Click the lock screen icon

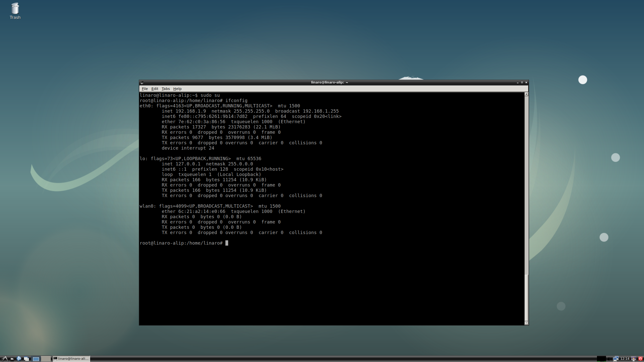[634, 359]
